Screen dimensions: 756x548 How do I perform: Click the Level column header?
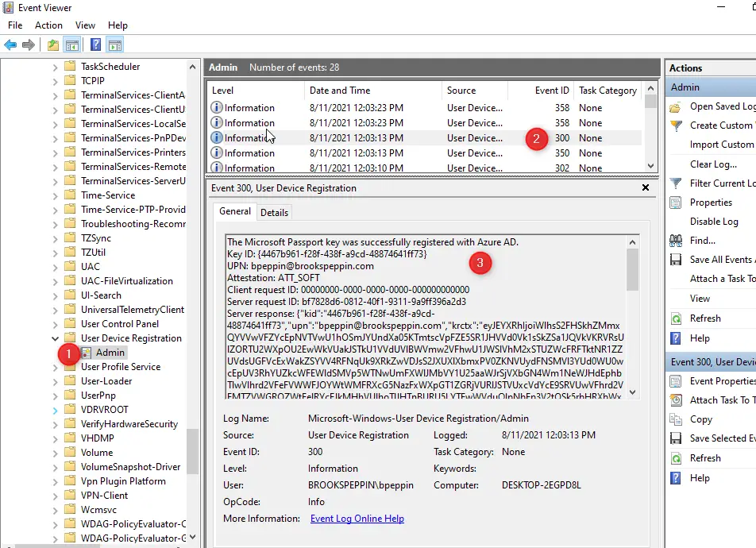click(x=256, y=91)
